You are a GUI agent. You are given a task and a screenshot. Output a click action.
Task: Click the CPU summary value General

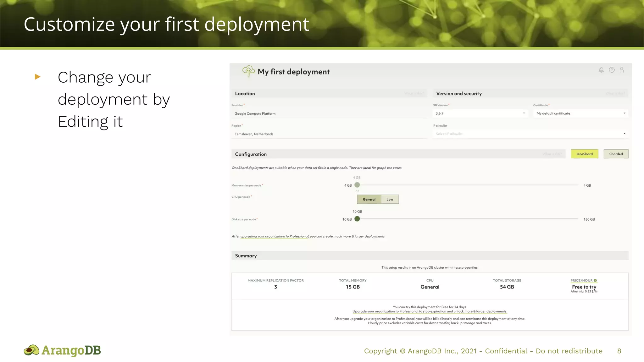430,287
